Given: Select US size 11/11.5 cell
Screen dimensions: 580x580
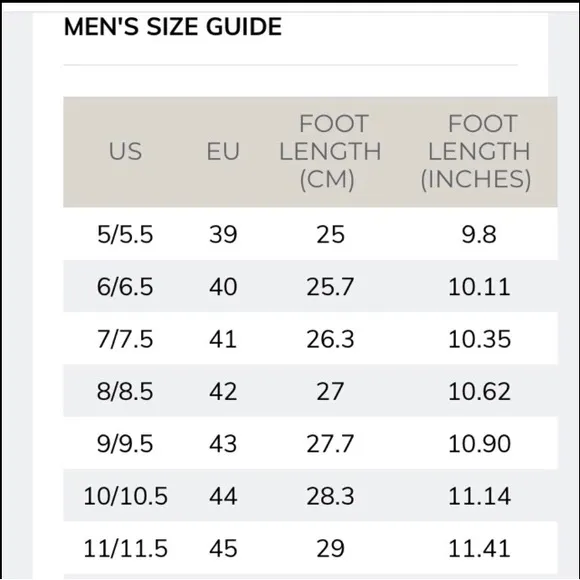Looking at the screenshot, I should (x=125, y=548).
